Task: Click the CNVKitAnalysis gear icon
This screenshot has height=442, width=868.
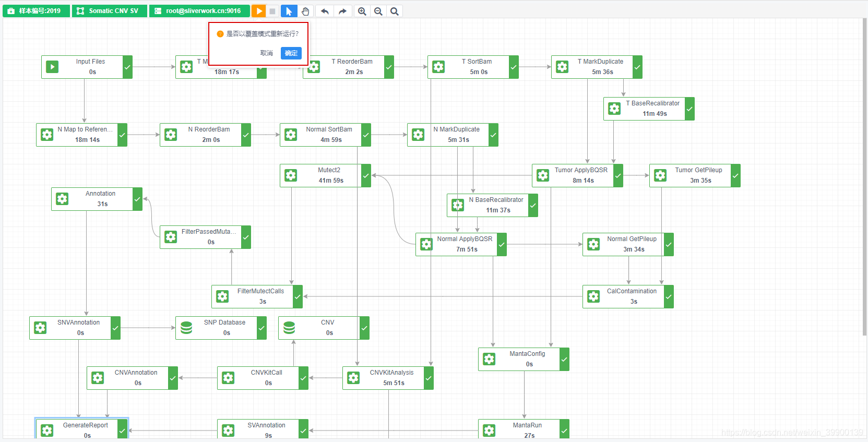Action: (x=353, y=378)
